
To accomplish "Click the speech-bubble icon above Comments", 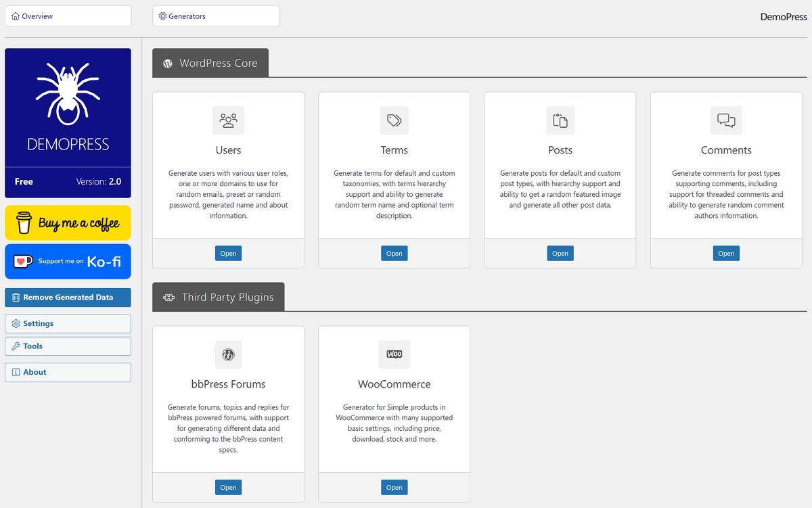I will click(x=725, y=120).
